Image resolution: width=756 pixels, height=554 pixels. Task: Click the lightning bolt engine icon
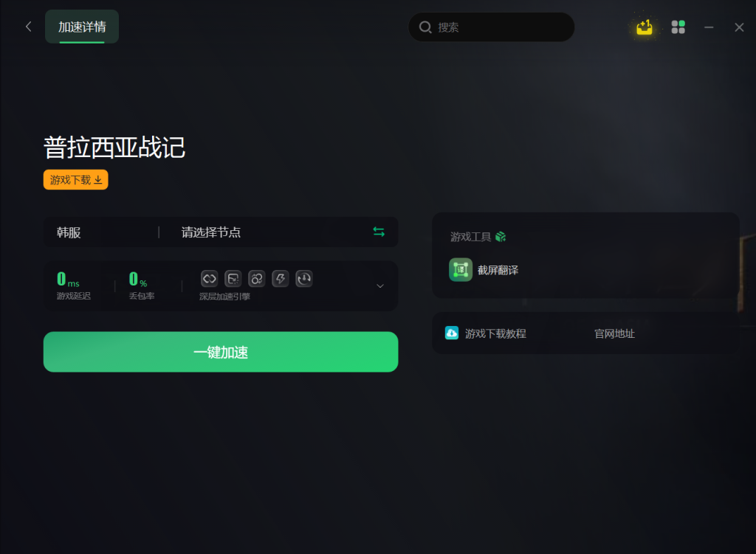[x=280, y=278]
